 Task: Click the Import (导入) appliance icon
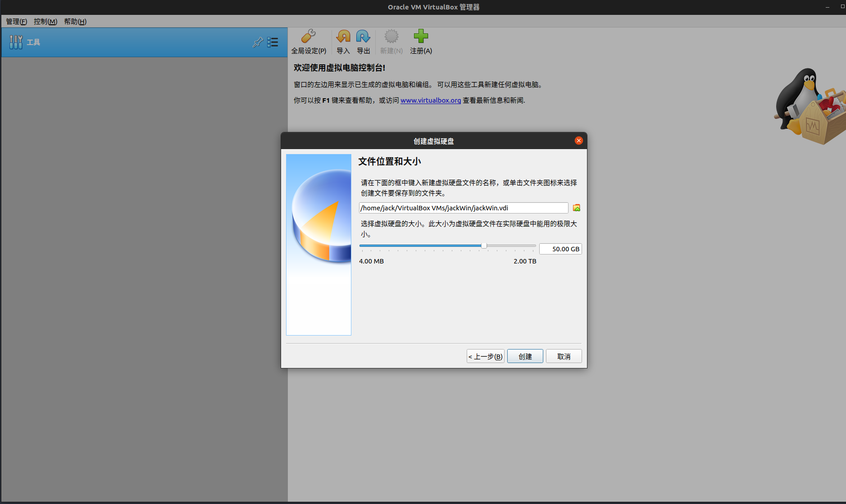point(343,36)
